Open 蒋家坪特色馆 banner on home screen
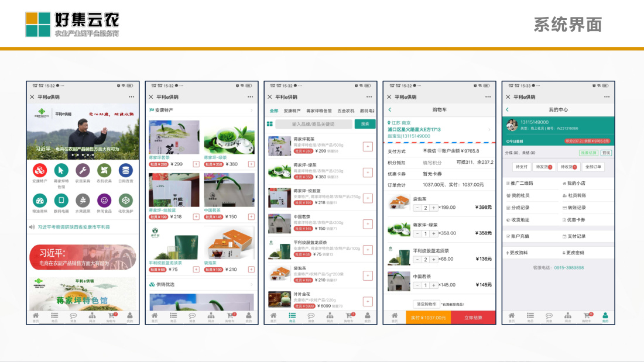This screenshot has width=644, height=362. [83, 294]
